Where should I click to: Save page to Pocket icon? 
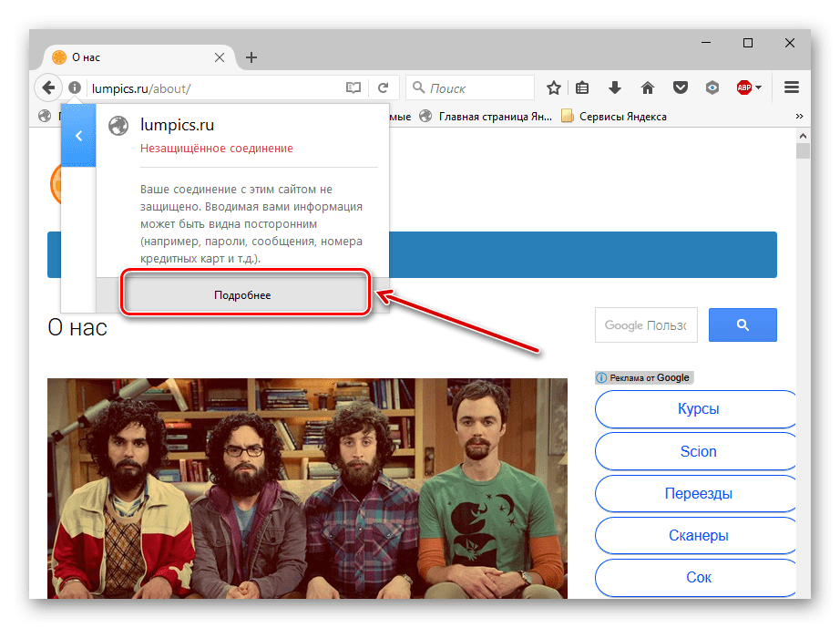[x=681, y=88]
